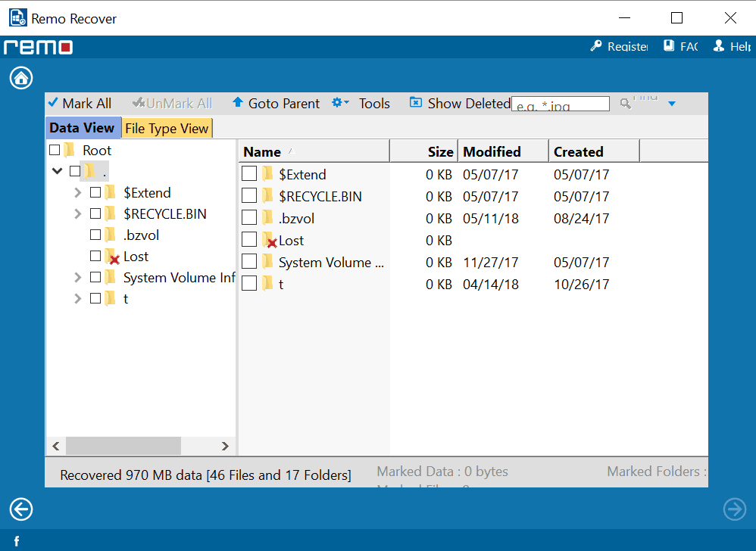Click the Mark All button label

(x=87, y=104)
